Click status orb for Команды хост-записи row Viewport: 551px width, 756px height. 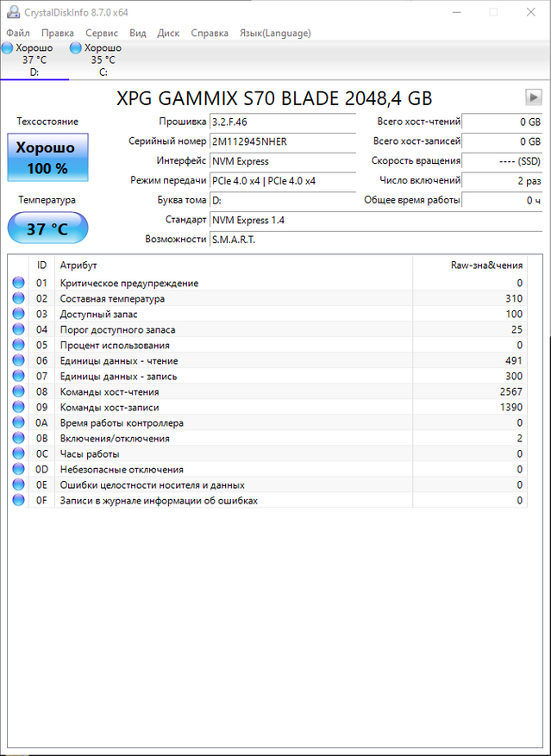(18, 408)
